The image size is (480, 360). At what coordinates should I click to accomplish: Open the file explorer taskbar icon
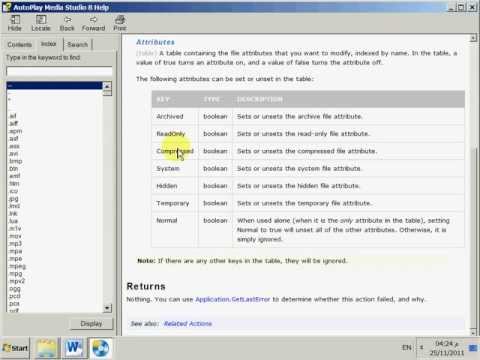click(x=46, y=348)
